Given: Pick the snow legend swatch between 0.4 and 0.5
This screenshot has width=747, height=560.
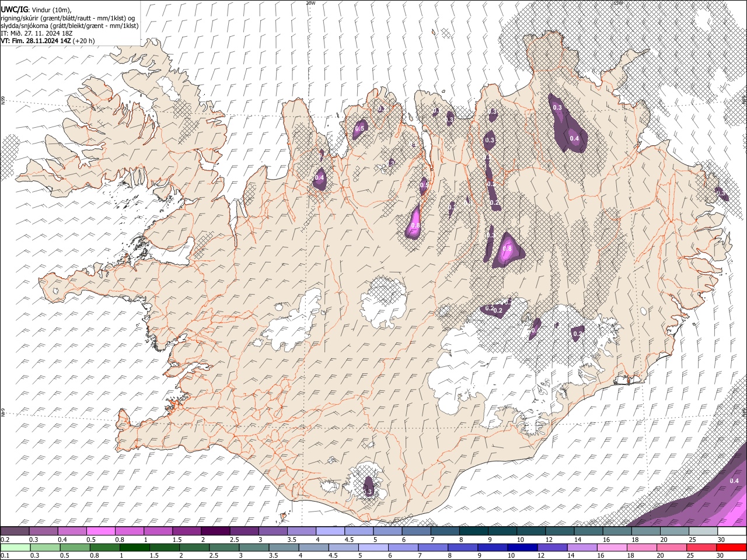Looking at the screenshot, I should [x=72, y=531].
